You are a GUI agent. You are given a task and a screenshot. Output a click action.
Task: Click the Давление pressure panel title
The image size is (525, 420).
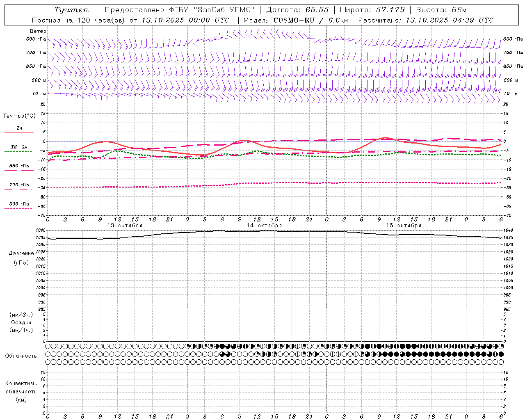pos(21,253)
